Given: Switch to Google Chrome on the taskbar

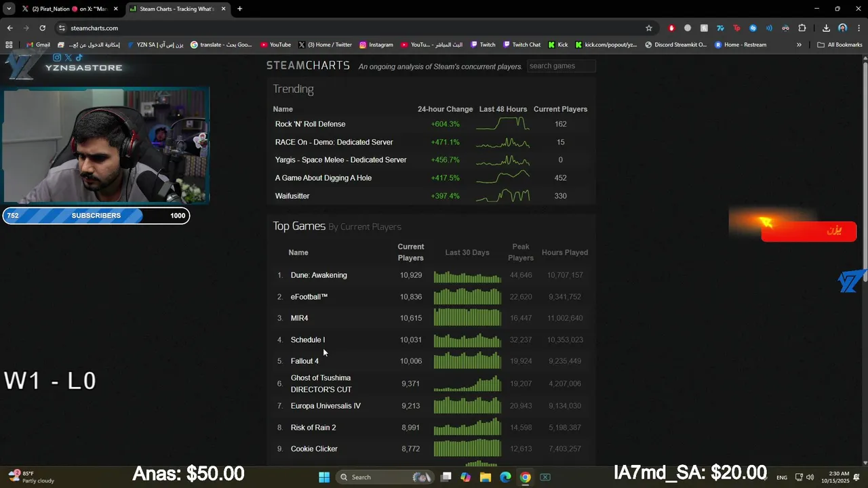Looking at the screenshot, I should point(525,477).
